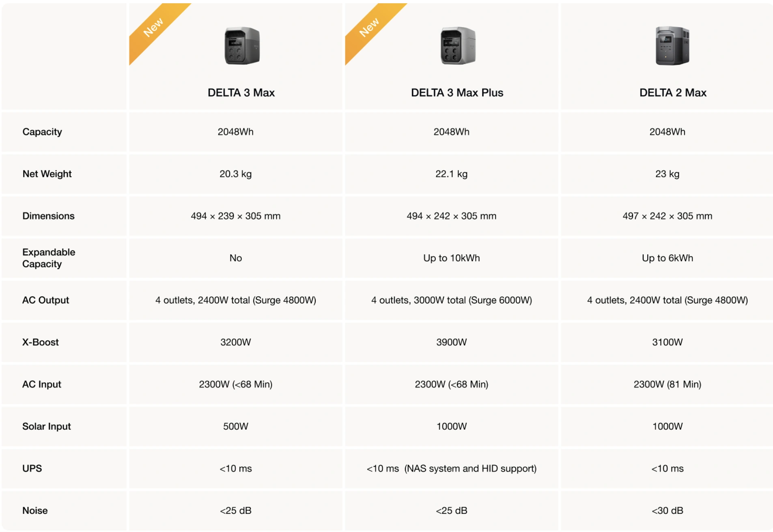Click the Capacity row label

pyautogui.click(x=42, y=132)
